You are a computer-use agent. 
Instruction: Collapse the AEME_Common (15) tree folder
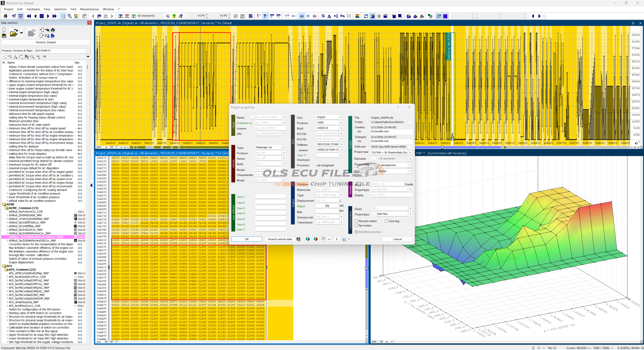pos(6,208)
